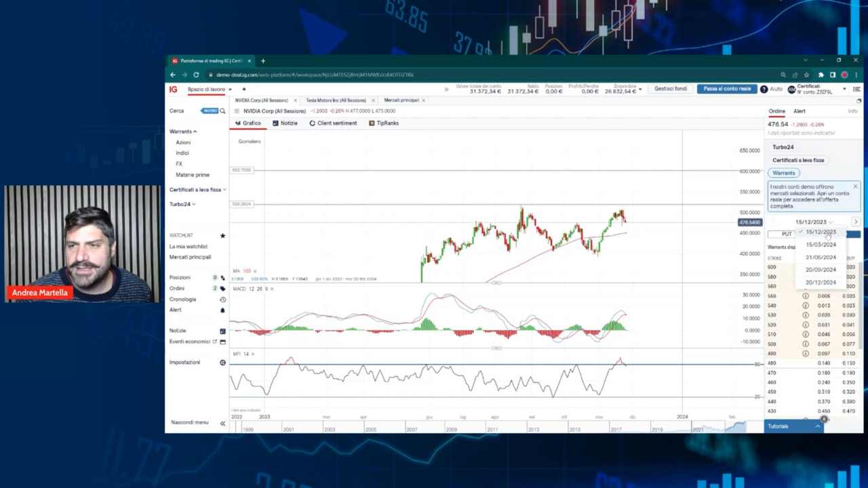The height and width of the screenshot is (488, 868).
Task: Click the watchlist star icon
Action: coord(222,236)
